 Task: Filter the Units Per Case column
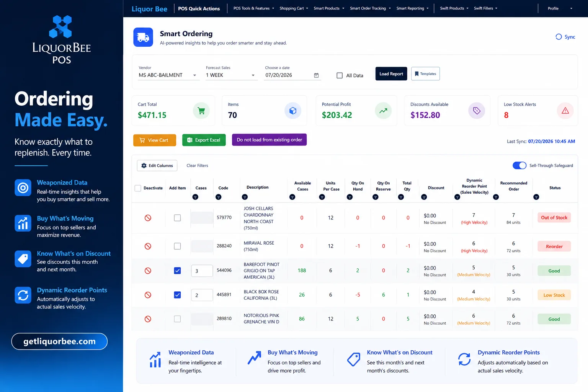pyautogui.click(x=322, y=197)
